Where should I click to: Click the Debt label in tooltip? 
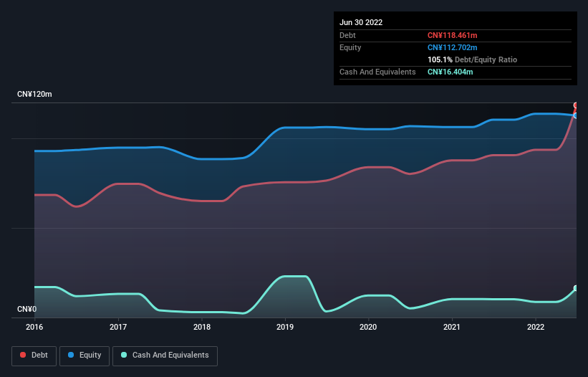pos(347,35)
